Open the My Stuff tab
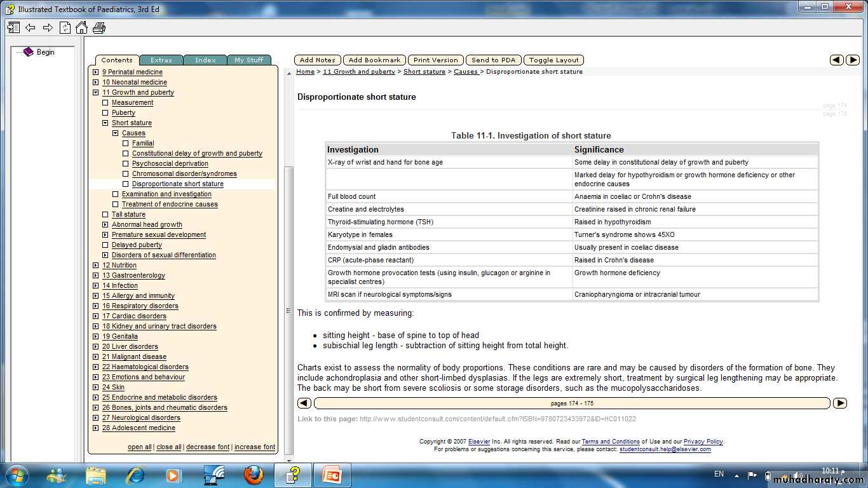The height and width of the screenshot is (488, 868). click(x=248, y=60)
